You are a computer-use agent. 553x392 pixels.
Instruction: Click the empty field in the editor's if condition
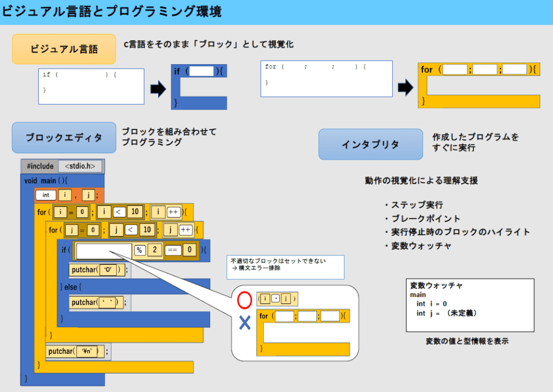tap(104, 251)
